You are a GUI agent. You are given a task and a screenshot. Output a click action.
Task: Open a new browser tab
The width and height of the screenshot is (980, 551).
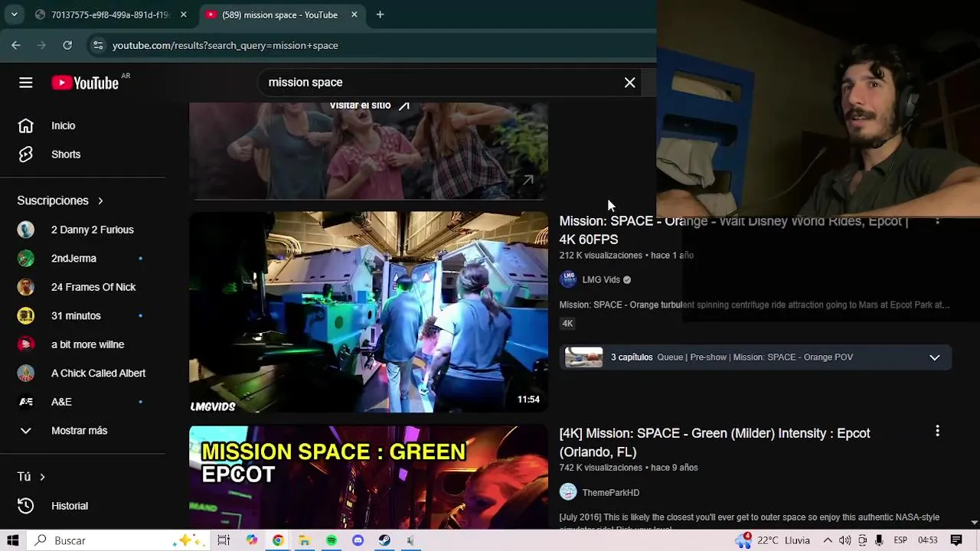380,15
